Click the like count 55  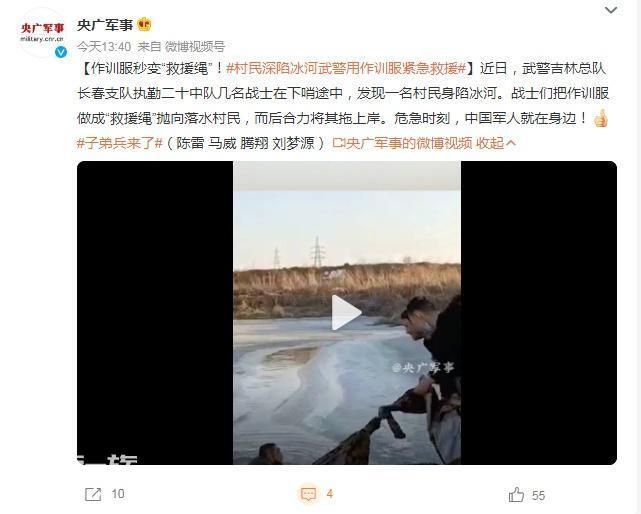(538, 496)
